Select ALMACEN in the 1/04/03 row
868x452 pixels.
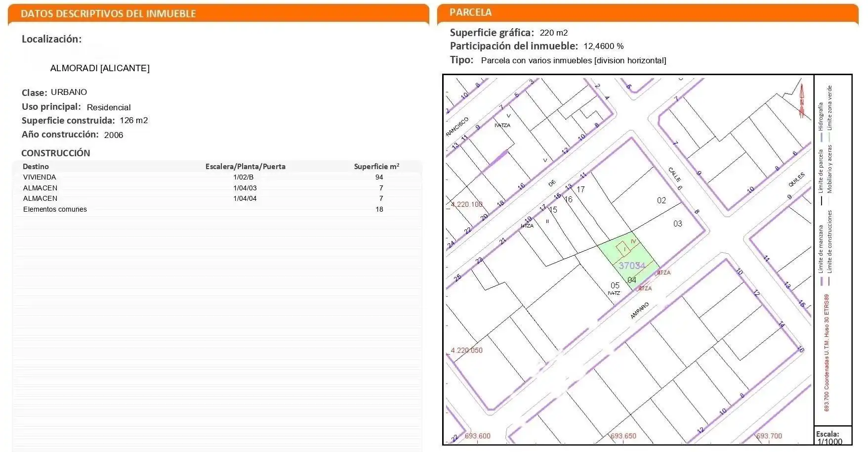(x=40, y=188)
